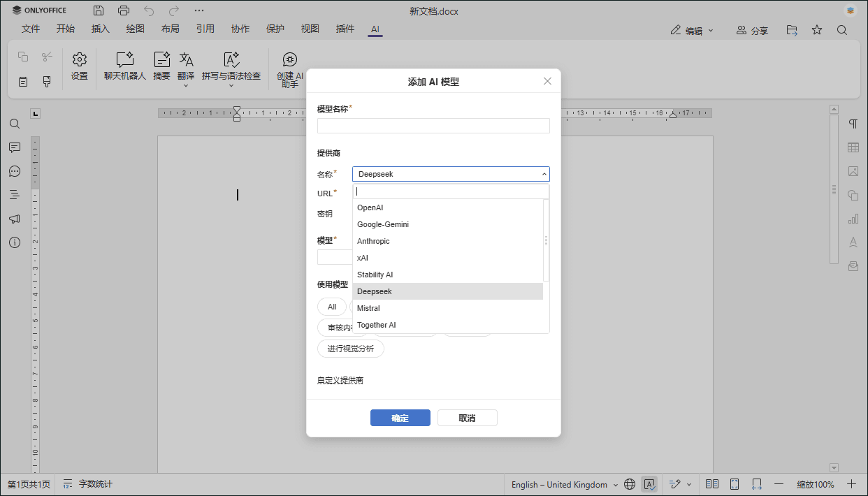Click the zoom-in plus in status bar
Screen dimensions: 868x496
click(x=851, y=484)
